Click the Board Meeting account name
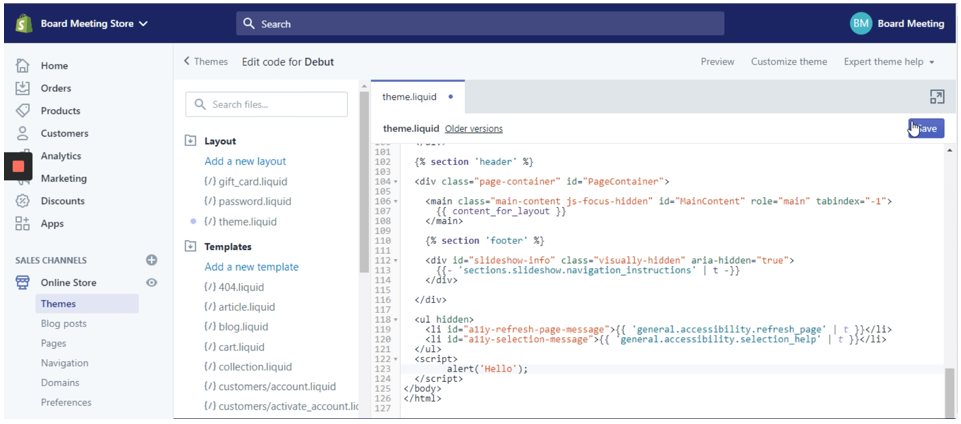This screenshot has width=961, height=424. pos(911,24)
